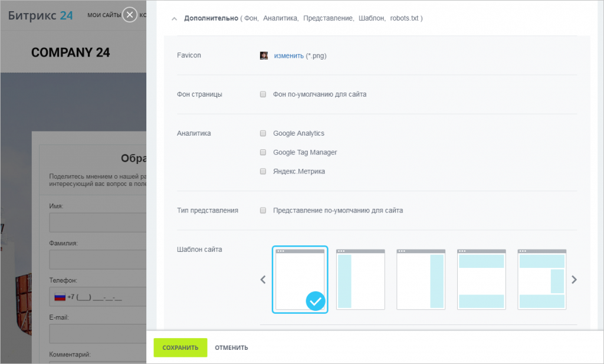
Task: Enable Фон по-умолчанию для сайта checkbox
Action: (x=263, y=94)
